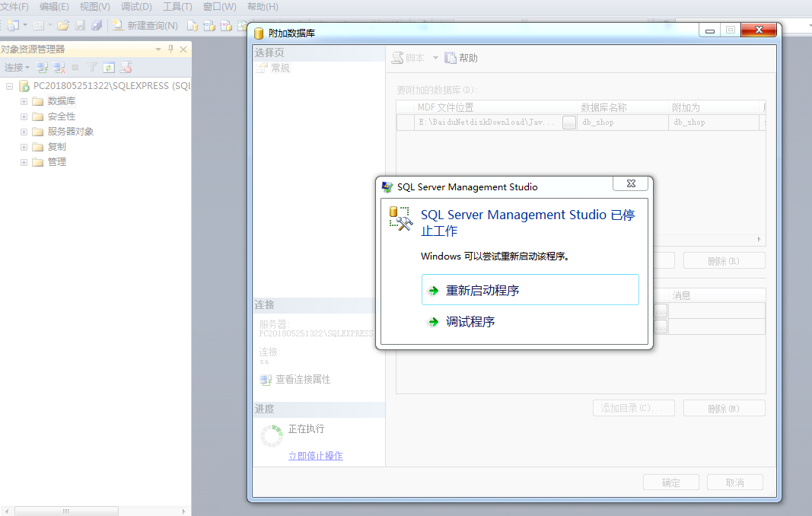Close the 对象资源管理器 panel

[183, 49]
